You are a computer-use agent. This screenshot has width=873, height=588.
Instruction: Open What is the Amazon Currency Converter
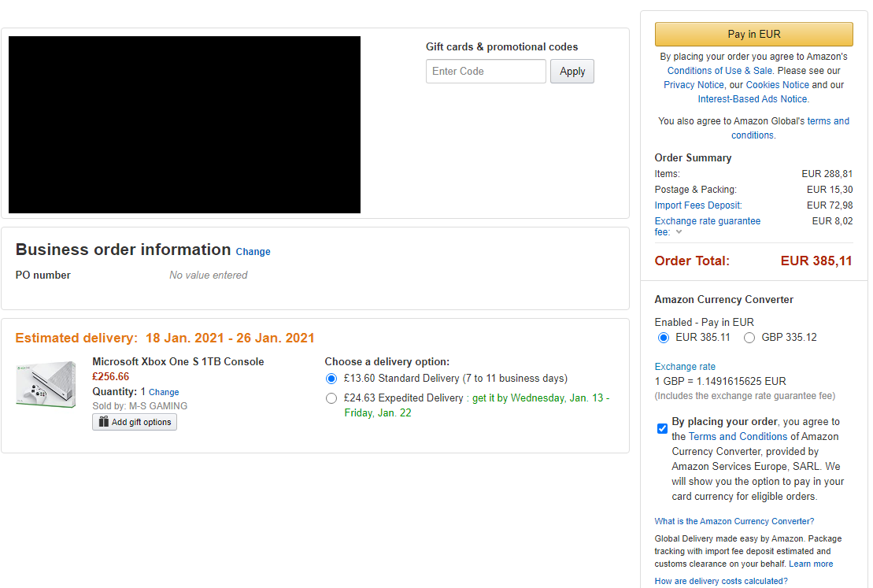[x=734, y=521]
